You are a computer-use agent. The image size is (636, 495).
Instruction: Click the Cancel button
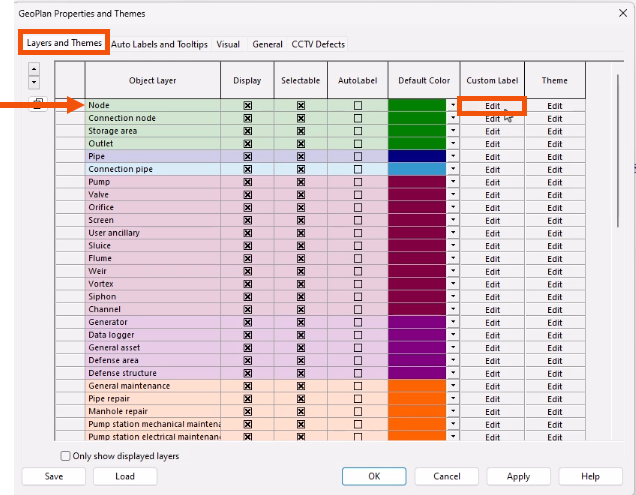(447, 476)
